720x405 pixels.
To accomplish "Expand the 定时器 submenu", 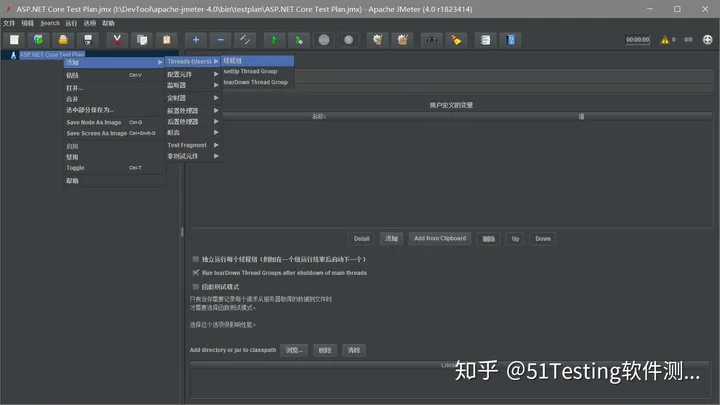I will click(x=193, y=98).
